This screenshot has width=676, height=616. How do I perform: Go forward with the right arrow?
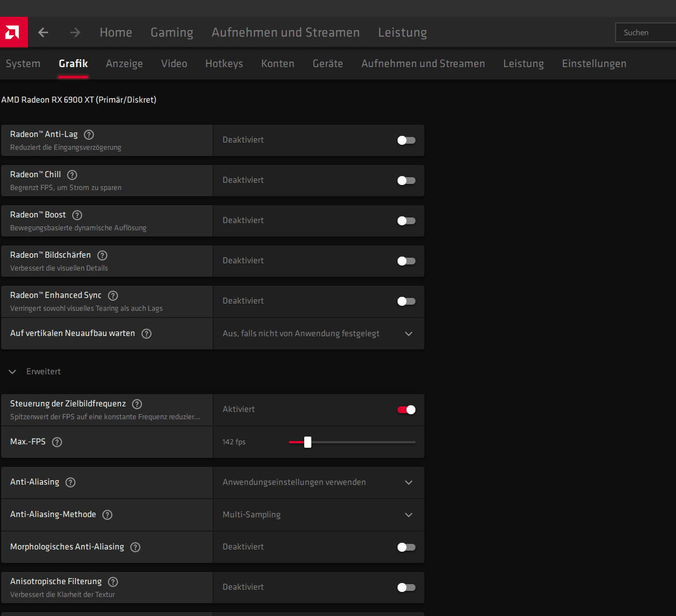(x=75, y=32)
